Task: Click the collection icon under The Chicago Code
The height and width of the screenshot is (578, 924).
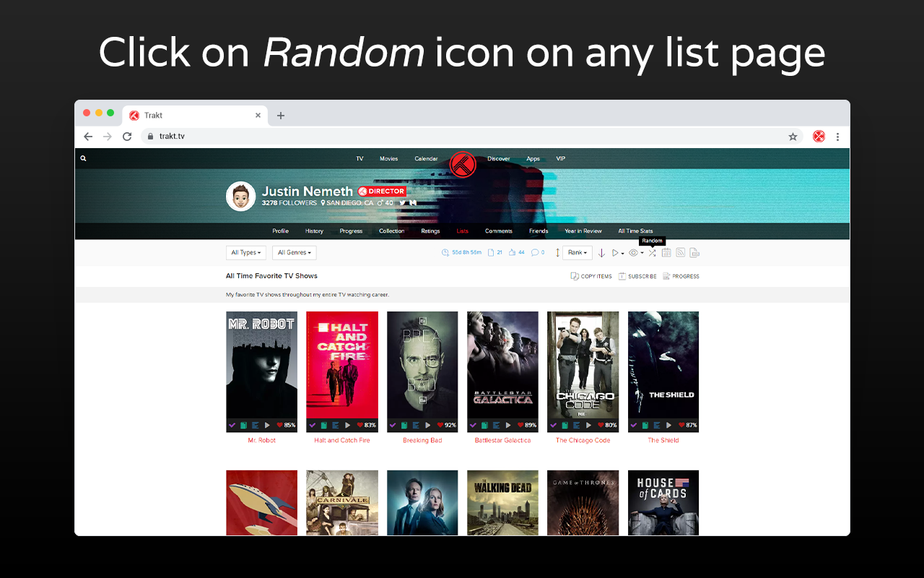Action: click(x=565, y=426)
